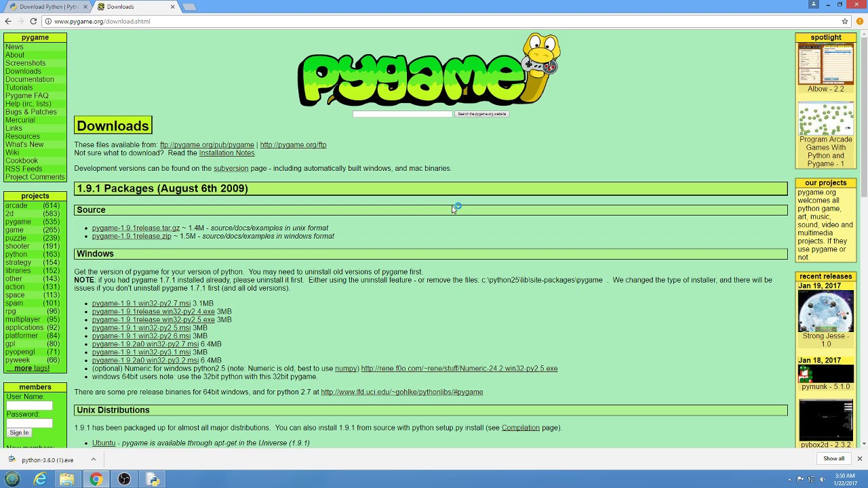Open the Chrome user profile button
Viewport: 868px width, 488px height.
(x=814, y=4)
